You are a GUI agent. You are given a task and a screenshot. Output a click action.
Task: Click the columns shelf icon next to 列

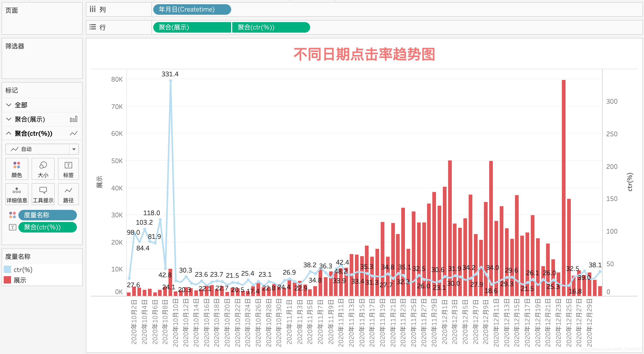click(92, 9)
